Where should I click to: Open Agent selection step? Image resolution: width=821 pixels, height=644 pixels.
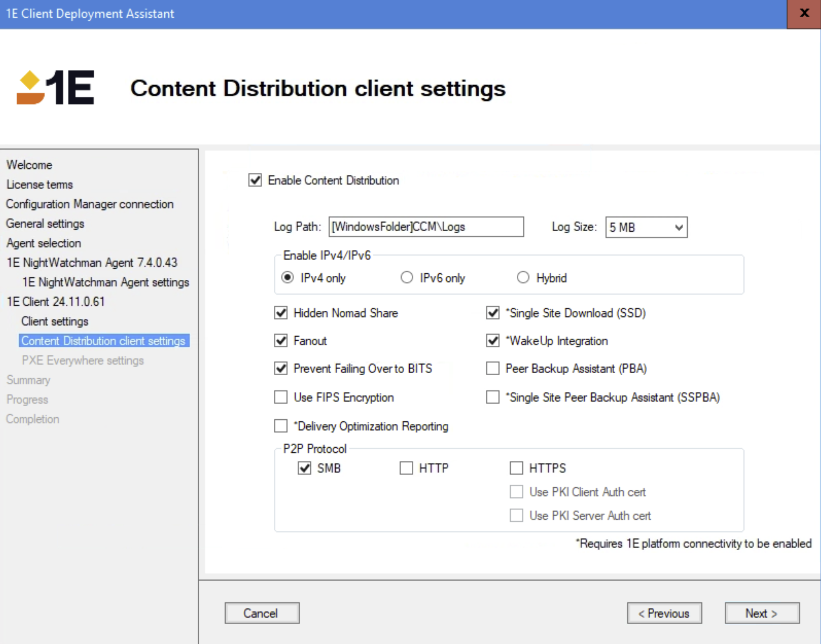pos(44,243)
